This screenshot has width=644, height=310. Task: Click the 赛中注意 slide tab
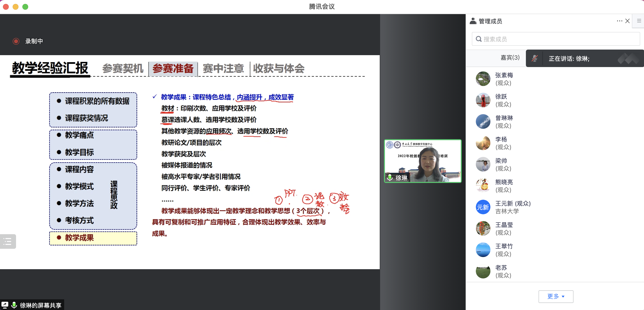223,69
